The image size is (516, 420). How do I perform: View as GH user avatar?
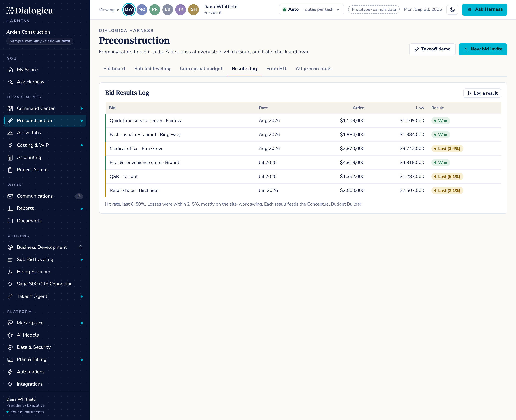click(x=193, y=9)
